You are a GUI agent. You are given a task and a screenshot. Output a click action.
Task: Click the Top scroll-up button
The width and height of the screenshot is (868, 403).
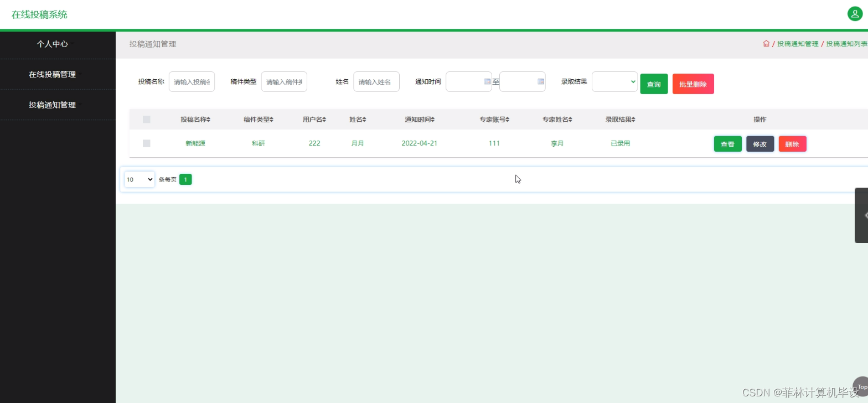click(861, 386)
